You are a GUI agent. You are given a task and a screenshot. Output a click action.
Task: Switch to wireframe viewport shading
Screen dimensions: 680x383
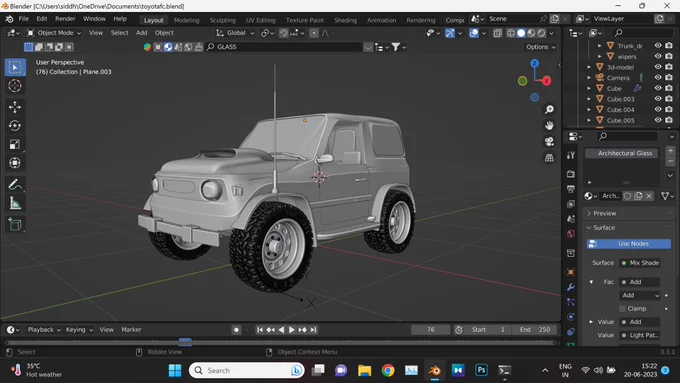pyautogui.click(x=511, y=33)
